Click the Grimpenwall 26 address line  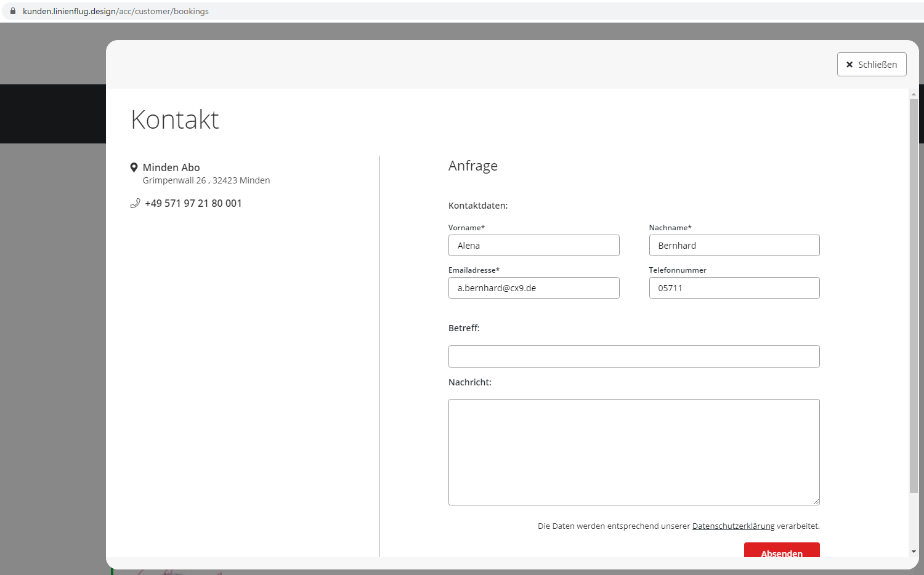(x=206, y=180)
